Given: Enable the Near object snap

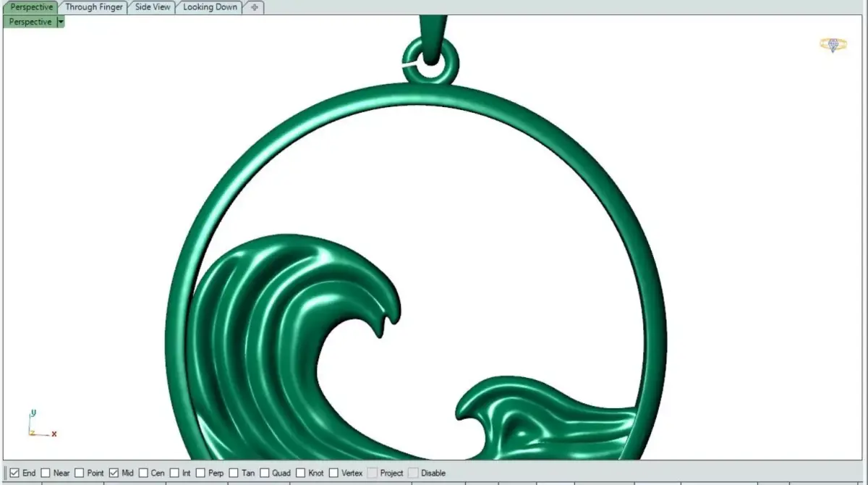Looking at the screenshot, I should pyautogui.click(x=46, y=473).
